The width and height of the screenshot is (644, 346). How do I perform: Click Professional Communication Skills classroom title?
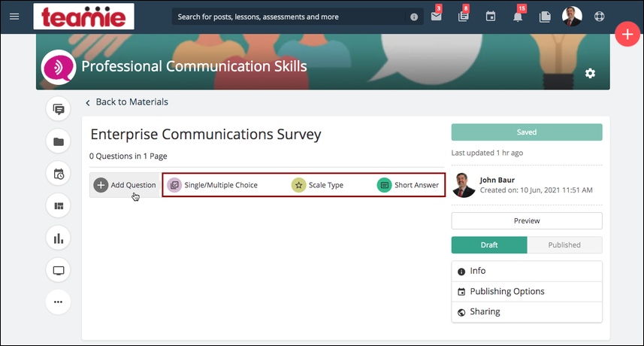point(194,67)
